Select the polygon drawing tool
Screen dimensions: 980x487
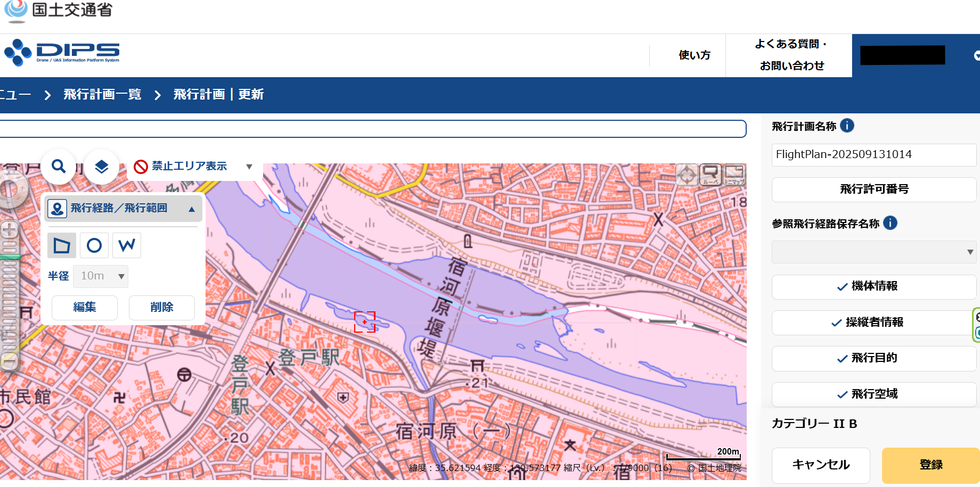click(x=62, y=245)
